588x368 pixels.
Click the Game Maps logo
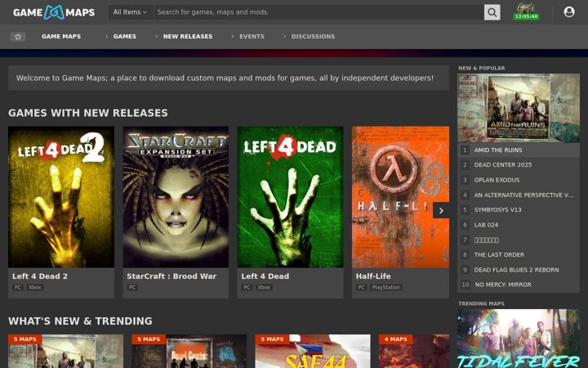54,12
